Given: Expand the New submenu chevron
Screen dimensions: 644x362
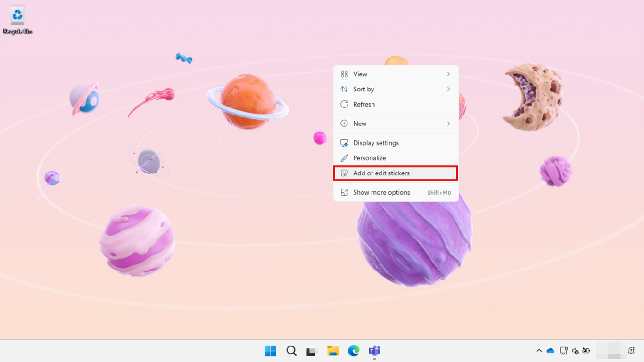Looking at the screenshot, I should [448, 123].
